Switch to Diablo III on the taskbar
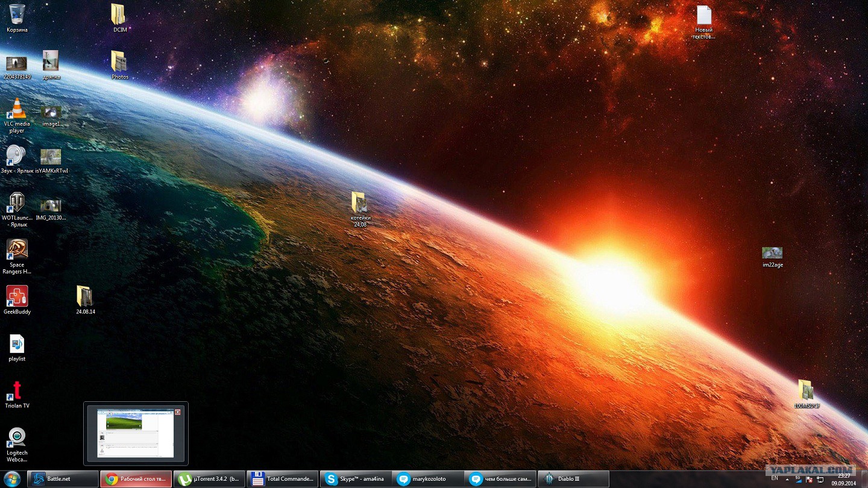Image resolution: width=868 pixels, height=488 pixels. pos(574,479)
